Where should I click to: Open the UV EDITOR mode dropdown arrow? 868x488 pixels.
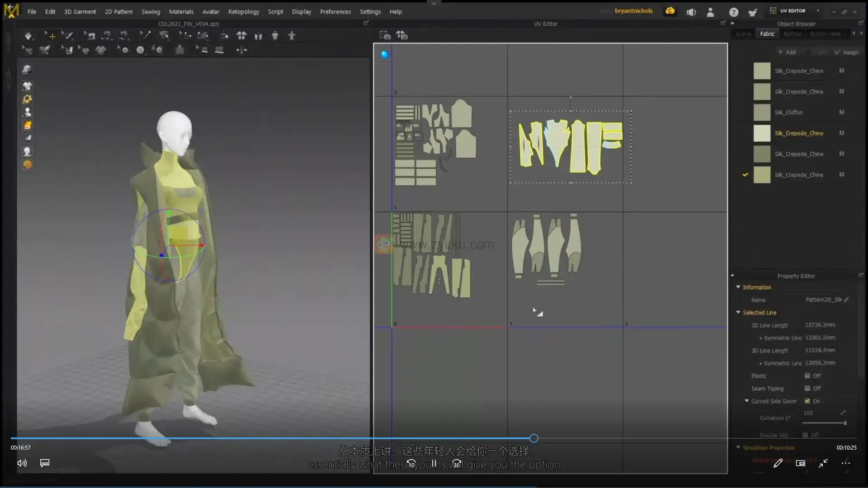818,10
